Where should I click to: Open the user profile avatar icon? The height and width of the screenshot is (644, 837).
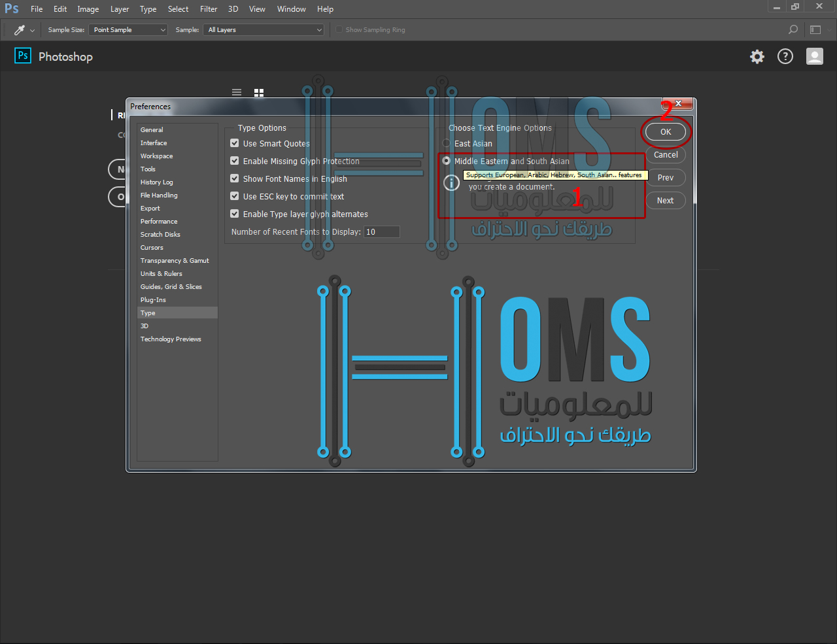pyautogui.click(x=815, y=56)
